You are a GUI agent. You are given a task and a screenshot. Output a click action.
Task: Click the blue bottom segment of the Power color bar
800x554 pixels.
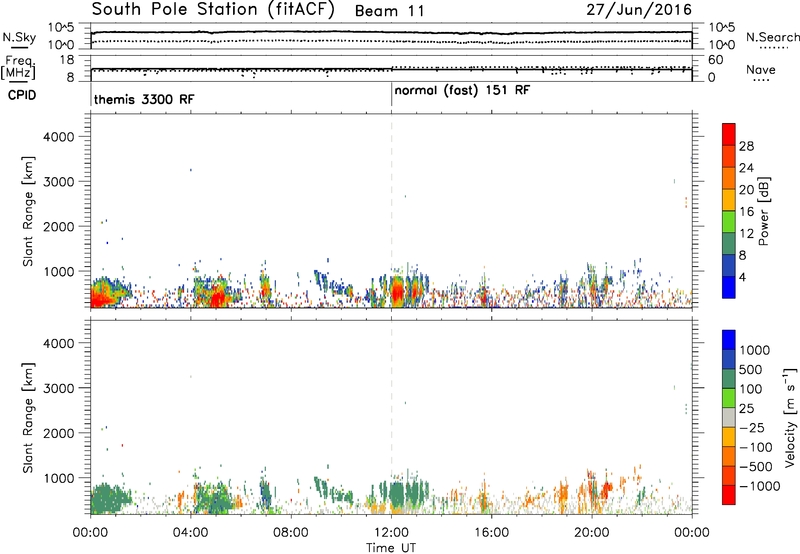(729, 287)
